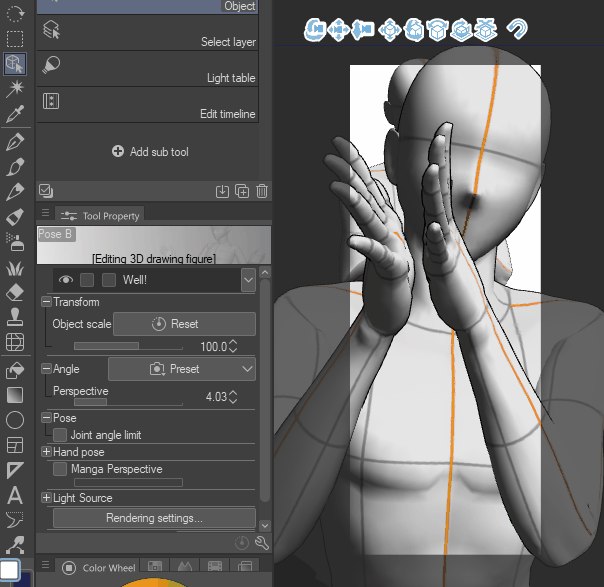This screenshot has height=587, width=604.
Task: Toggle visibility eye for Well! figure
Action: click(x=66, y=280)
